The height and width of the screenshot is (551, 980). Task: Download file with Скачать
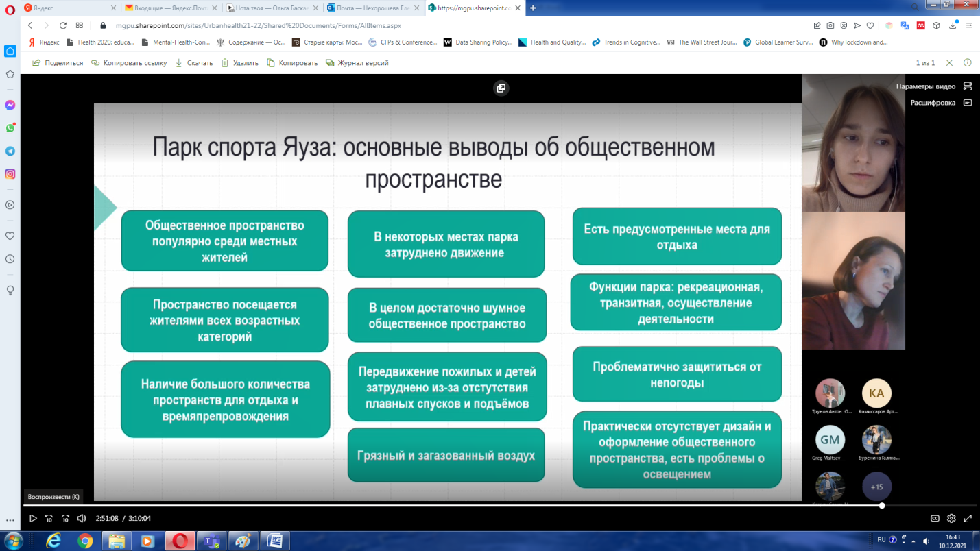tap(194, 63)
